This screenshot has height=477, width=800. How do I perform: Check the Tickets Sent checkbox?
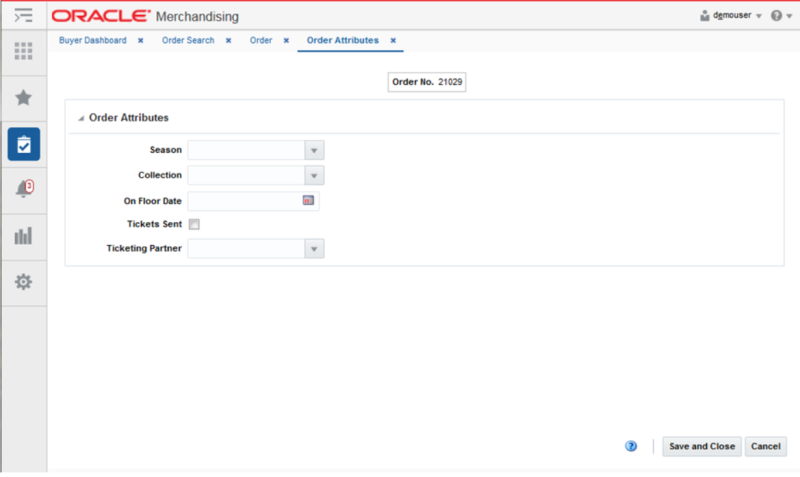(194, 224)
